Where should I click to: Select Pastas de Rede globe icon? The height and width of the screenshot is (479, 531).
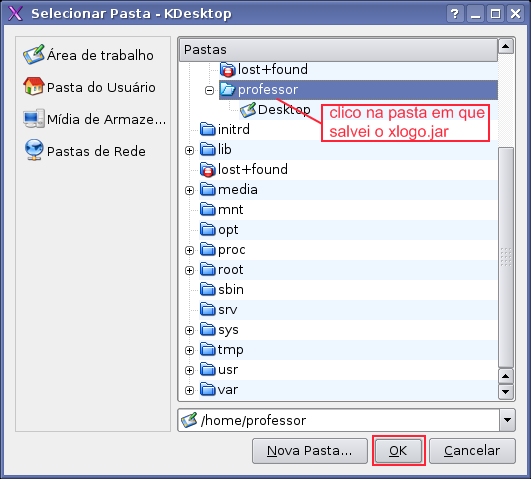(x=34, y=150)
